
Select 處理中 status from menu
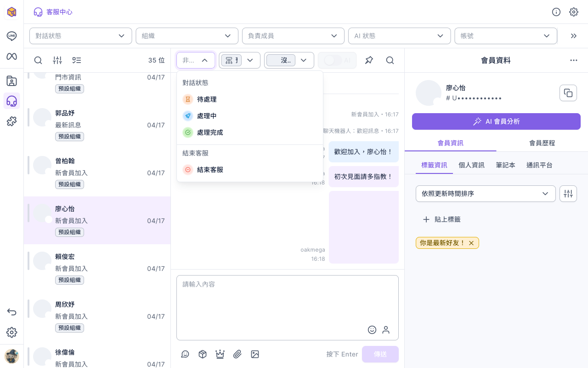pos(250,116)
